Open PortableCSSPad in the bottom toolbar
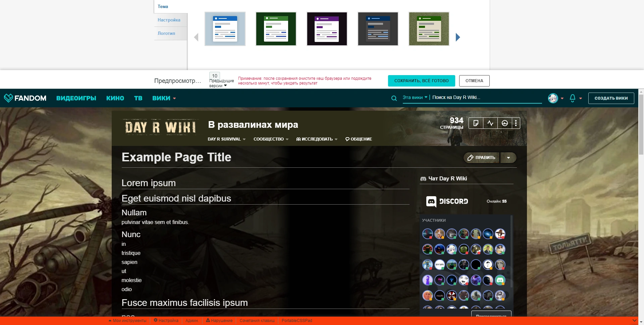 297,321
